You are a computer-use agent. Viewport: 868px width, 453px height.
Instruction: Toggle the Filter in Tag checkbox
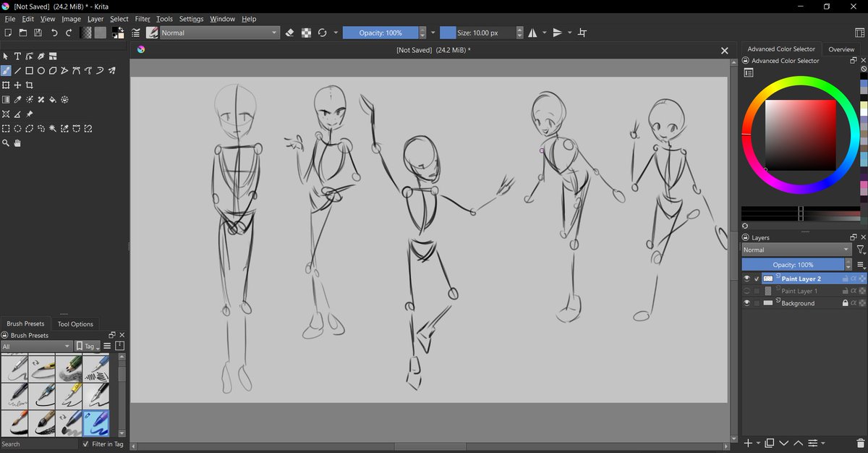tap(86, 444)
